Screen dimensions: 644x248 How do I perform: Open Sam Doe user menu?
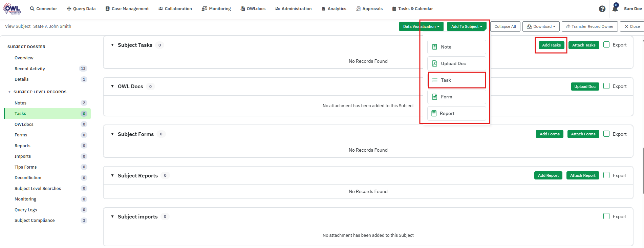(x=633, y=9)
